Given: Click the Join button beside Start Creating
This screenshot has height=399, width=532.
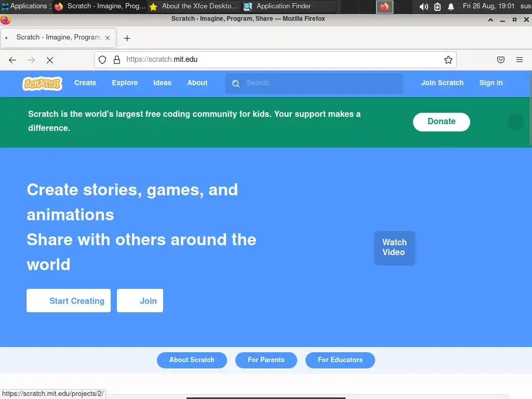Looking at the screenshot, I should coord(140,301).
